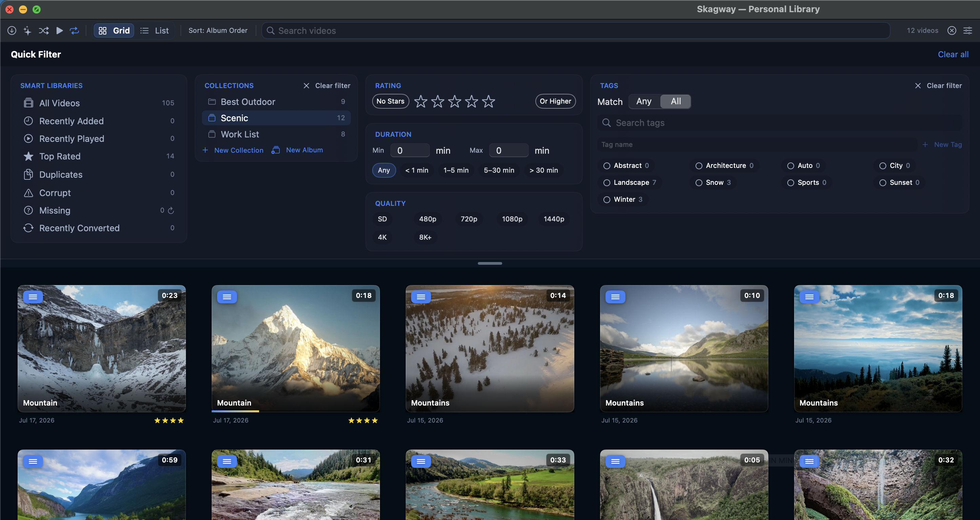This screenshot has width=980, height=520.
Task: Select the > 30 min duration preset
Action: (x=544, y=170)
